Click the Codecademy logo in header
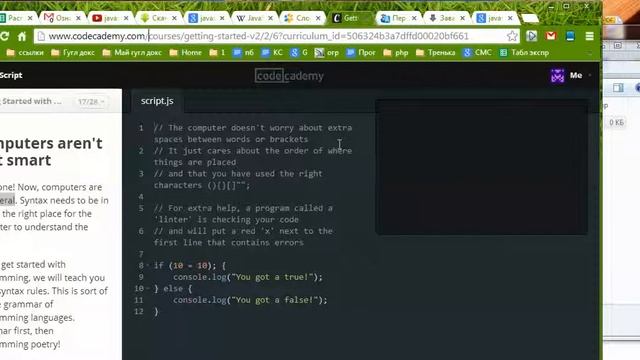The height and width of the screenshot is (360, 640). (x=289, y=76)
